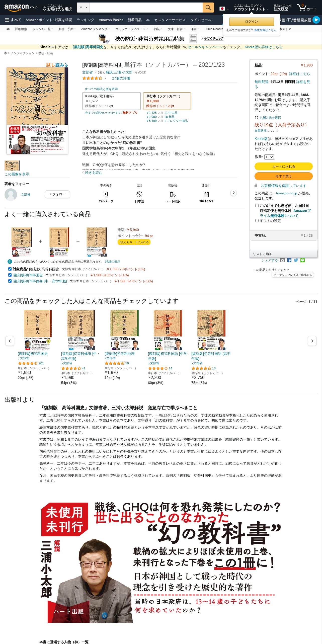This screenshot has height=644, width=322.
Task: Click the リストに追加 button
Action: [x=284, y=254]
